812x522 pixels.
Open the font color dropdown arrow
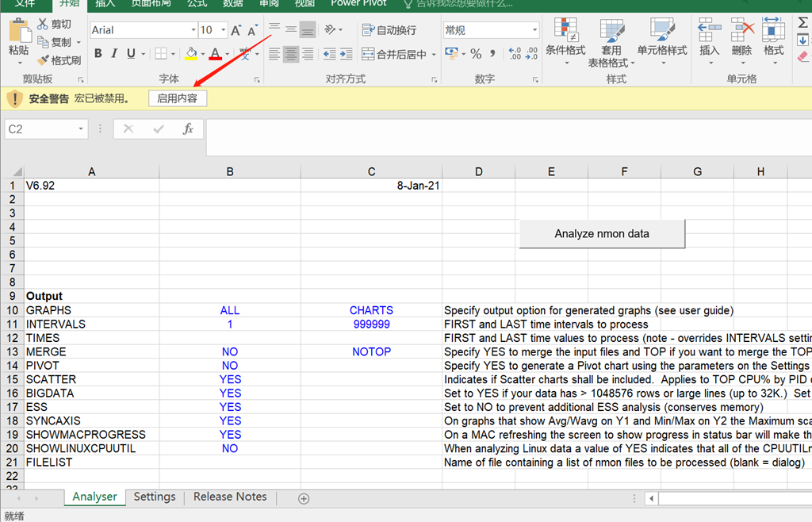(x=227, y=54)
